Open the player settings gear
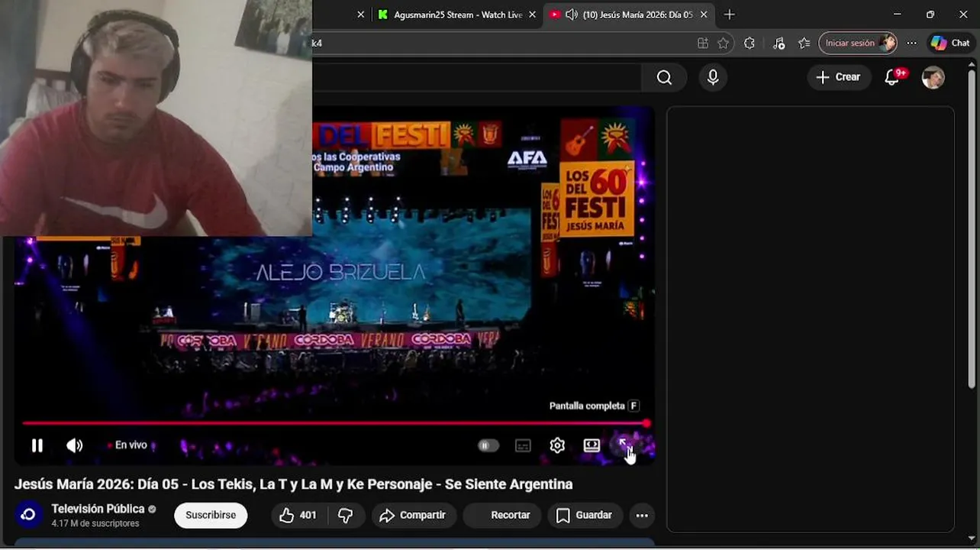Screen dimensions: 980x550 [x=557, y=445]
